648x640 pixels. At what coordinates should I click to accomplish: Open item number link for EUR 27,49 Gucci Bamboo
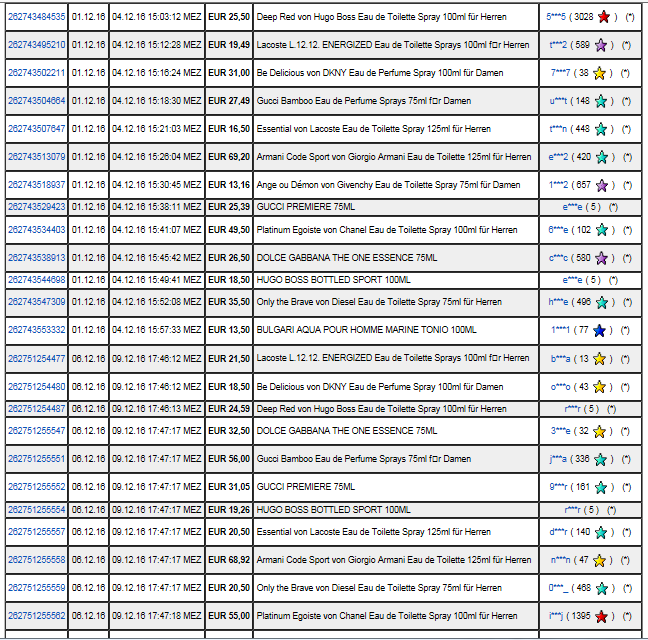[37, 101]
